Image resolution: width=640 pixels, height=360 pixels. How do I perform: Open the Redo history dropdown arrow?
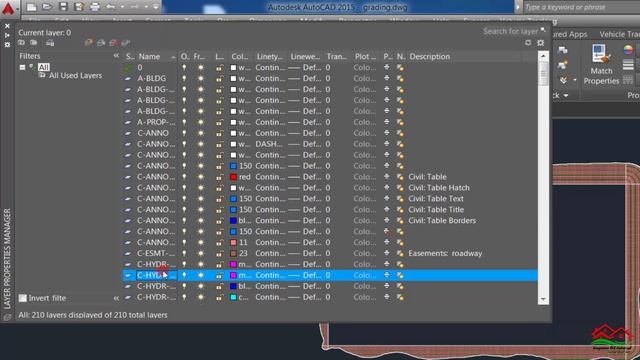coord(146,7)
